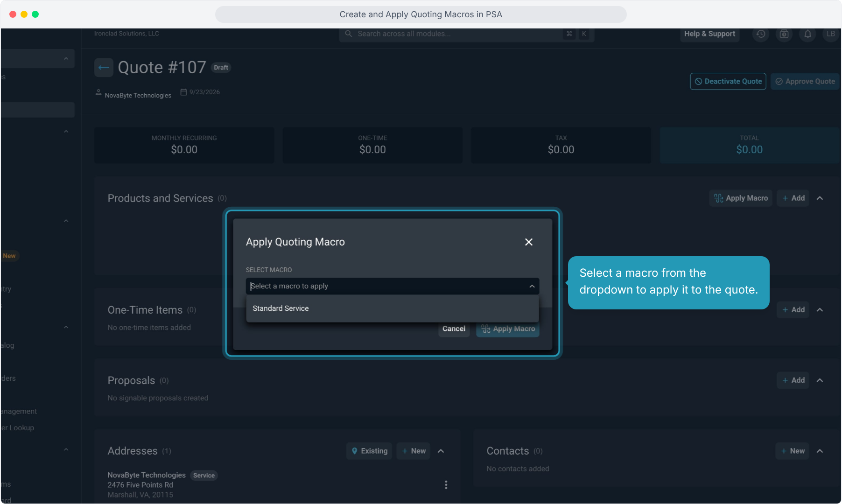Image resolution: width=842 pixels, height=504 pixels.
Task: Click the Draft status badge
Action: pyautogui.click(x=221, y=68)
